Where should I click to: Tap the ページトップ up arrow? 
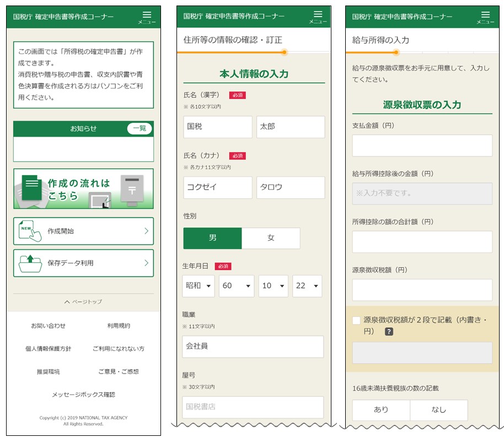(x=67, y=302)
